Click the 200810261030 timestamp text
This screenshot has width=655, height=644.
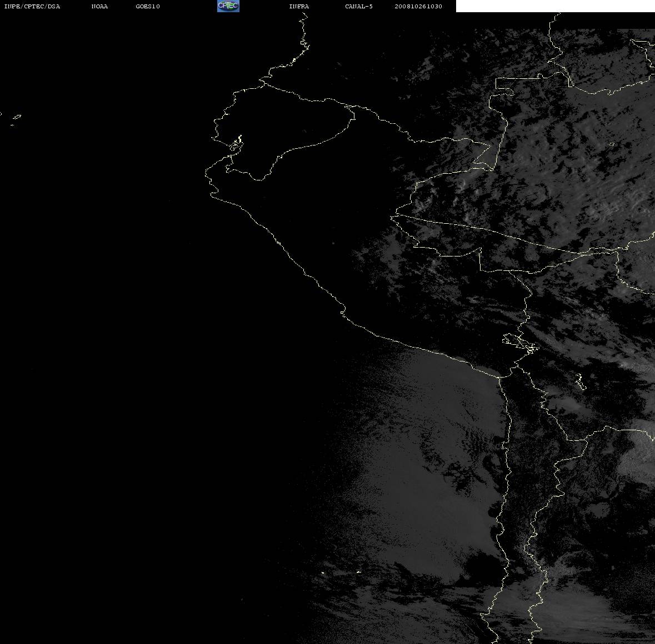[x=418, y=6]
